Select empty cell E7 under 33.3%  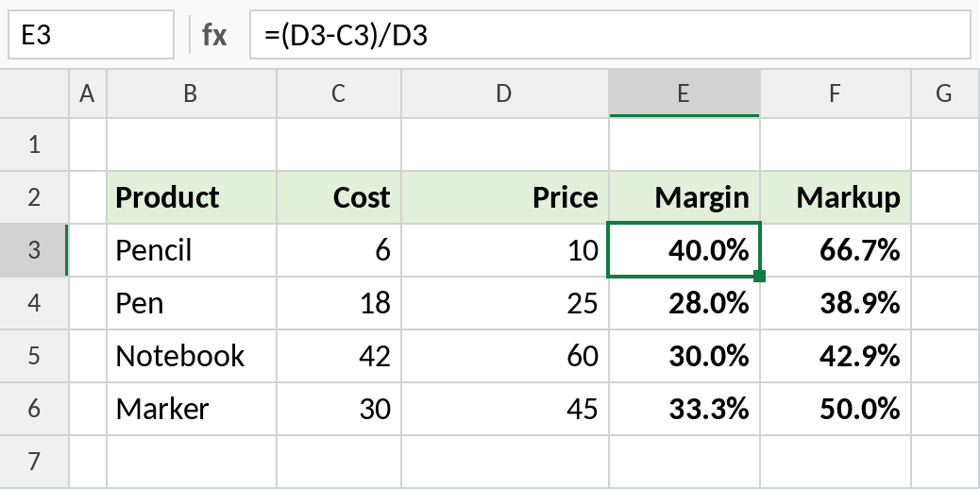click(x=684, y=462)
